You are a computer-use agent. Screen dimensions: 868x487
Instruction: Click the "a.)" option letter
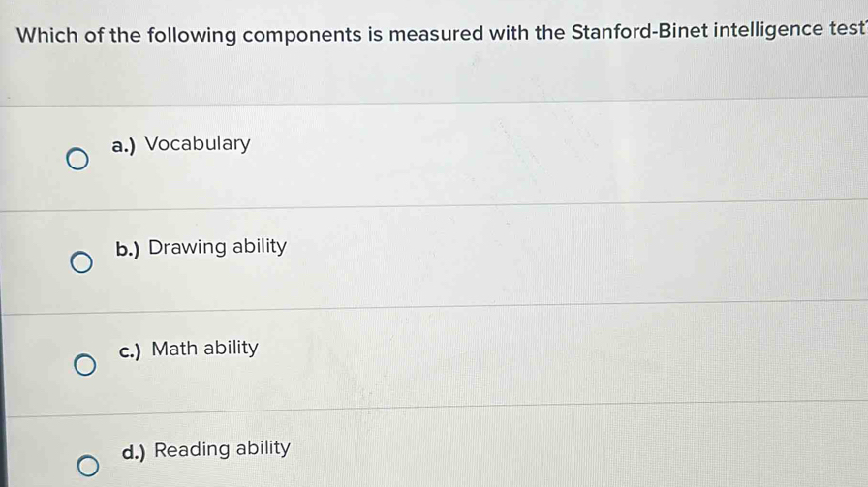click(124, 145)
